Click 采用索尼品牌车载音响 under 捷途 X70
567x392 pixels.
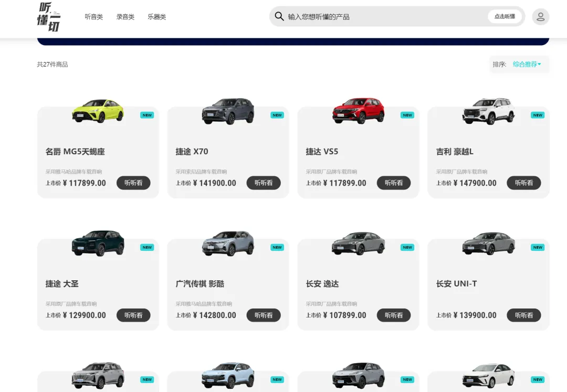202,172
